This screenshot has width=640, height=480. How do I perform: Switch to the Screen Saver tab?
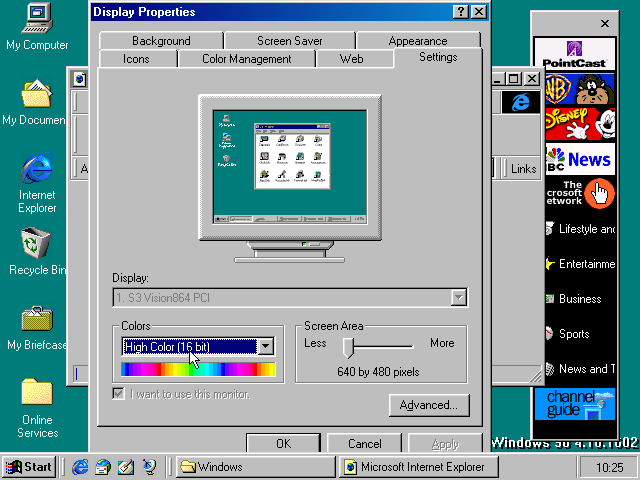click(289, 41)
